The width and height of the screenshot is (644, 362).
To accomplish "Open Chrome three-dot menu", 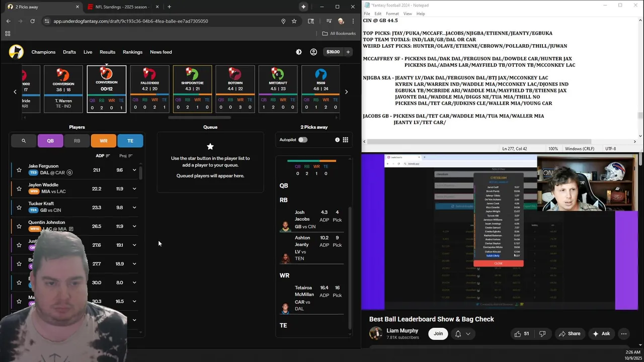I will [x=352, y=21].
